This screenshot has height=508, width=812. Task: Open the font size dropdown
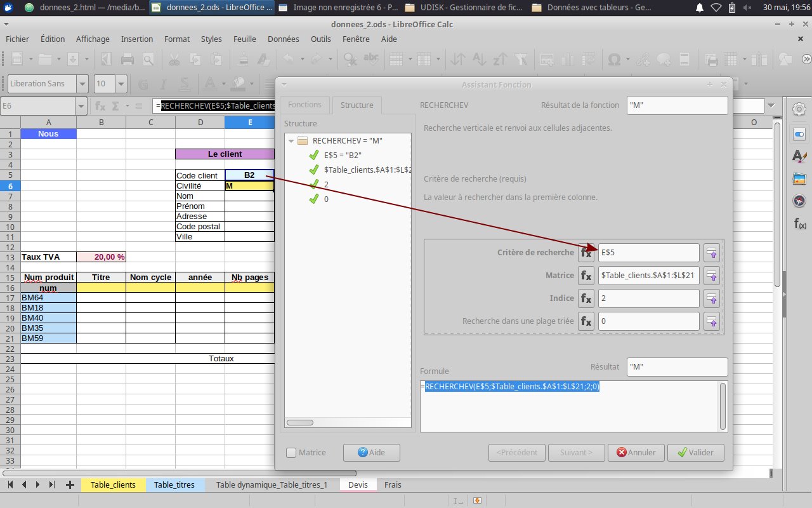(121, 83)
